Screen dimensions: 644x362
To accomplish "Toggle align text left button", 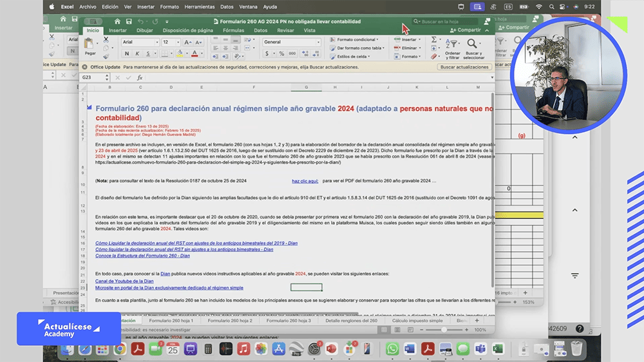I will [x=216, y=48].
